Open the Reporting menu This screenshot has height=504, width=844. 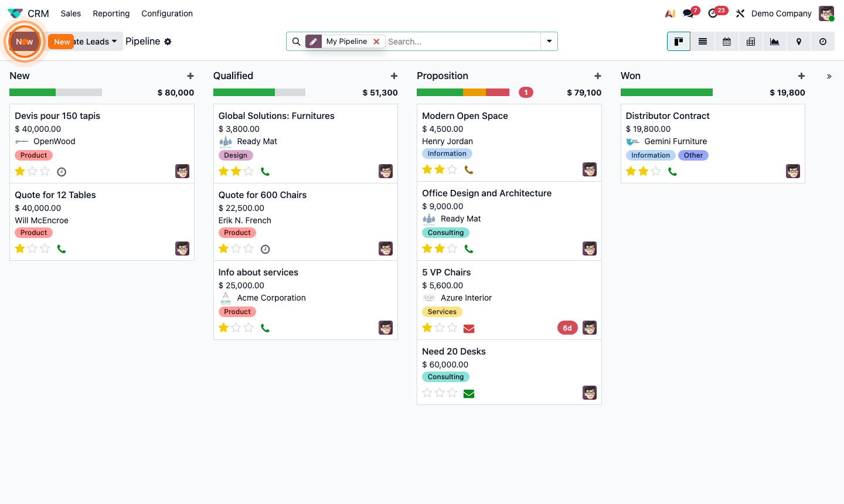111,13
